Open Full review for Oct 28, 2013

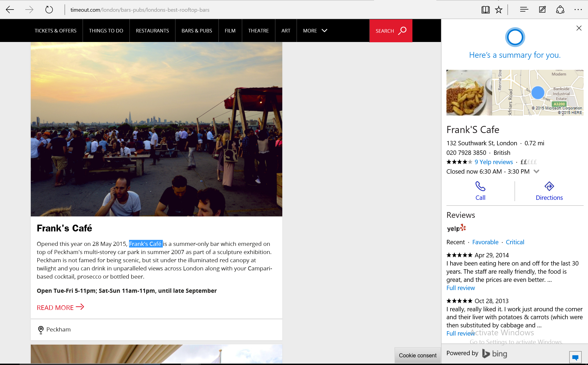click(x=461, y=333)
